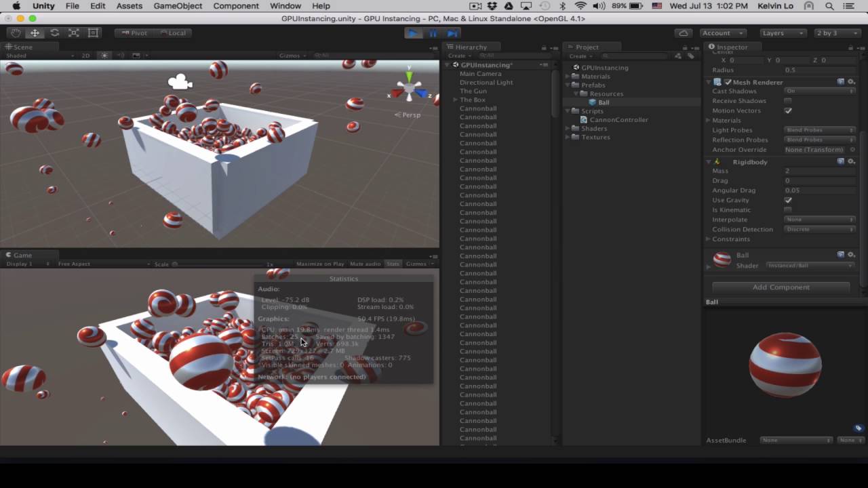Open Mesh Renderer help reference icon
The height and width of the screenshot is (488, 868).
pos(841,82)
